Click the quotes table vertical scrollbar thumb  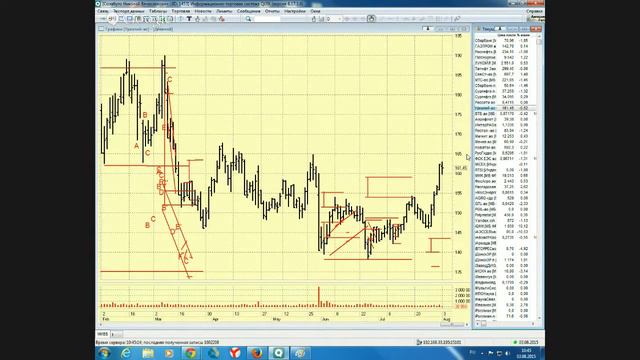(539, 42)
